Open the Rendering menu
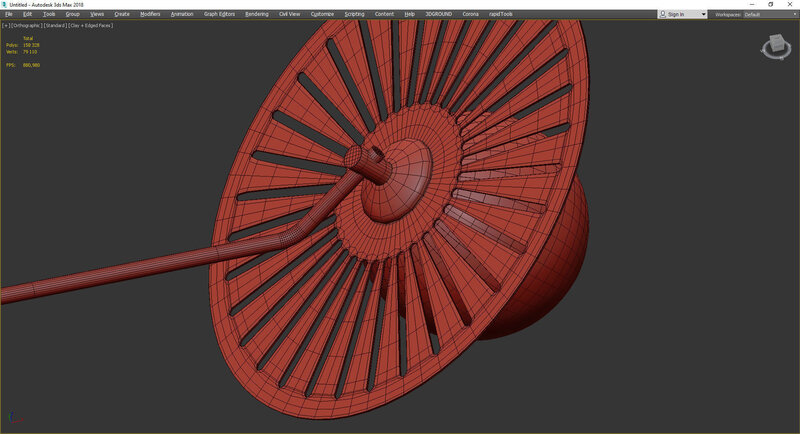 point(257,15)
